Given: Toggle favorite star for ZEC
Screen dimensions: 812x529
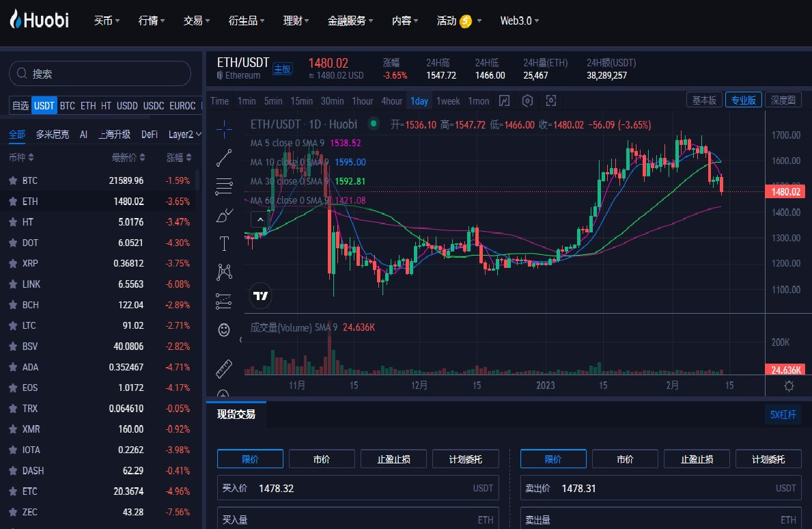Looking at the screenshot, I should pos(13,512).
